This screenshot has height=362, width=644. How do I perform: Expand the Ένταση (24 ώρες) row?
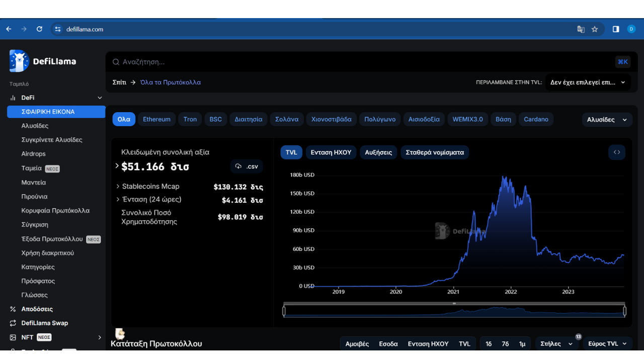[x=118, y=199]
